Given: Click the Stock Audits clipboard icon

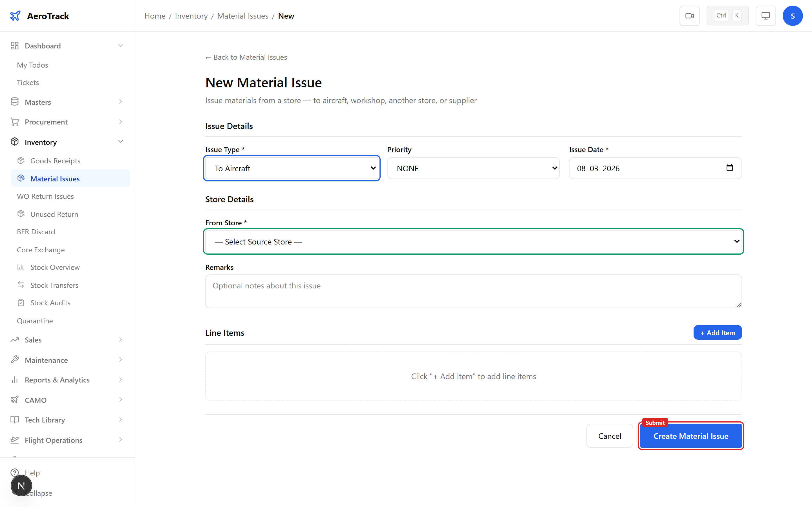Looking at the screenshot, I should [21, 302].
